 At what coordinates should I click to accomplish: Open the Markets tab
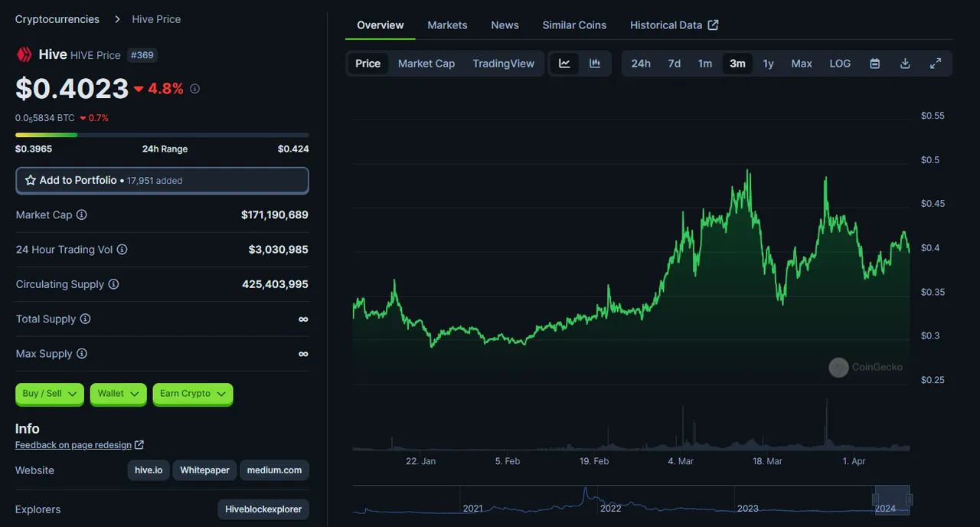point(447,25)
